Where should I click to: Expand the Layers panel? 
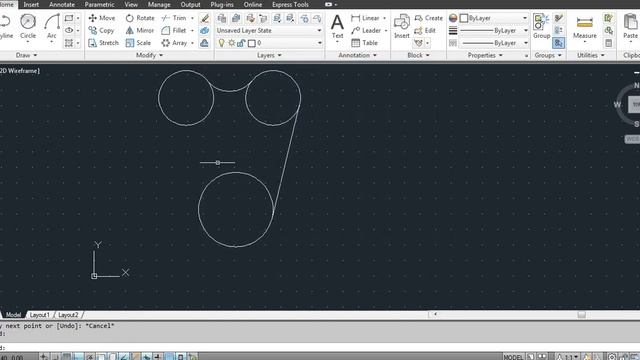click(269, 55)
